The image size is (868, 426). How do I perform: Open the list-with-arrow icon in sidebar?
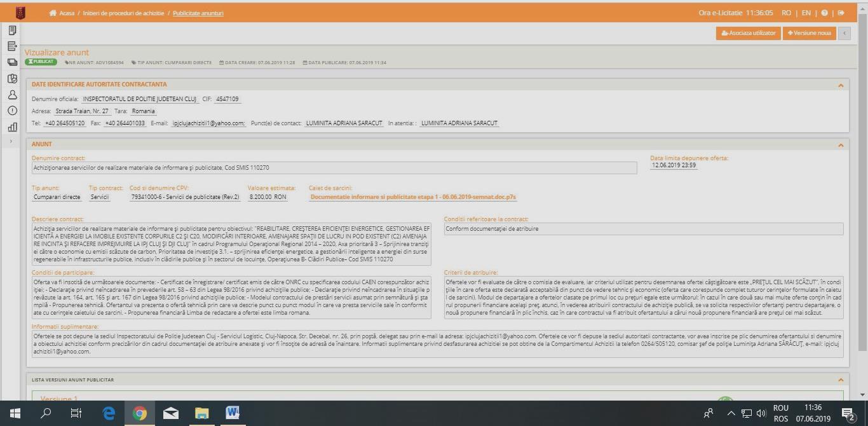(x=12, y=46)
